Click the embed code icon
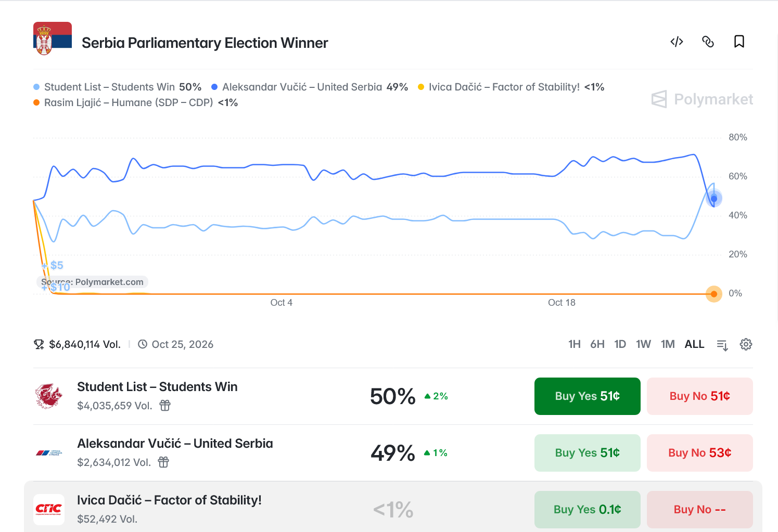Image resolution: width=778 pixels, height=532 pixels. pyautogui.click(x=677, y=42)
